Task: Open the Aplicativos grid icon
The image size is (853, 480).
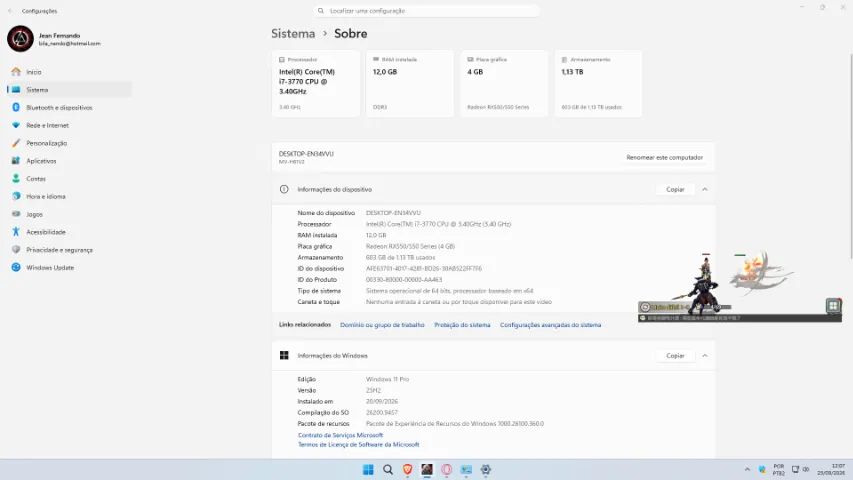Action: [16, 161]
